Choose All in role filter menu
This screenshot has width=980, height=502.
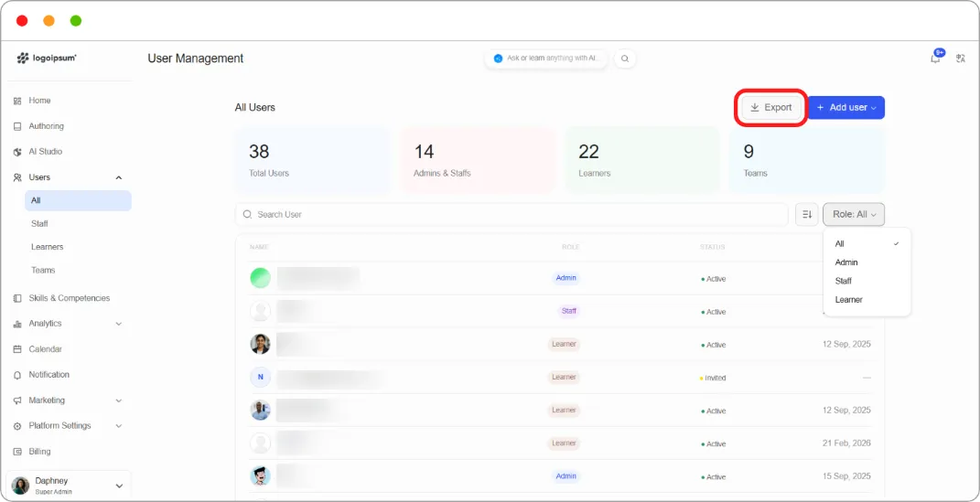pyautogui.click(x=867, y=243)
